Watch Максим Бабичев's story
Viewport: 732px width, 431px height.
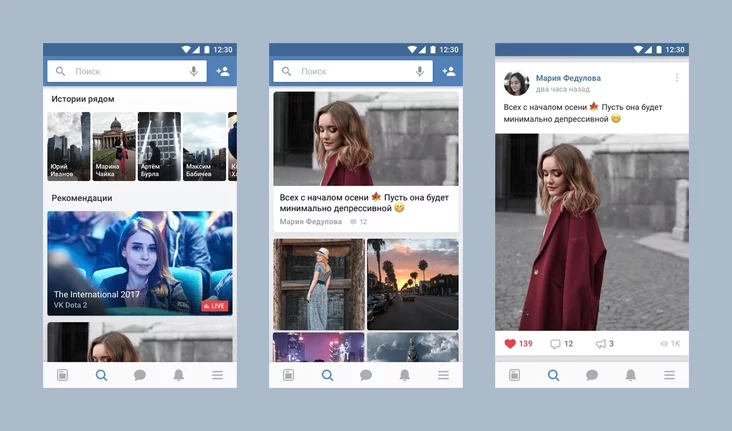204,146
